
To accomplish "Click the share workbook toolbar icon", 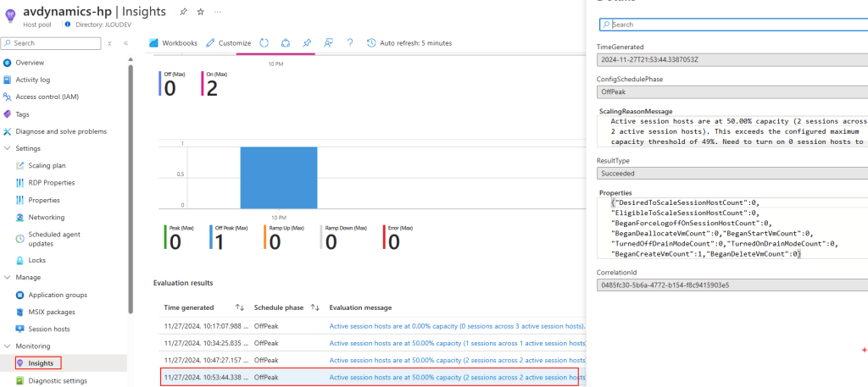I will pyautogui.click(x=286, y=43).
